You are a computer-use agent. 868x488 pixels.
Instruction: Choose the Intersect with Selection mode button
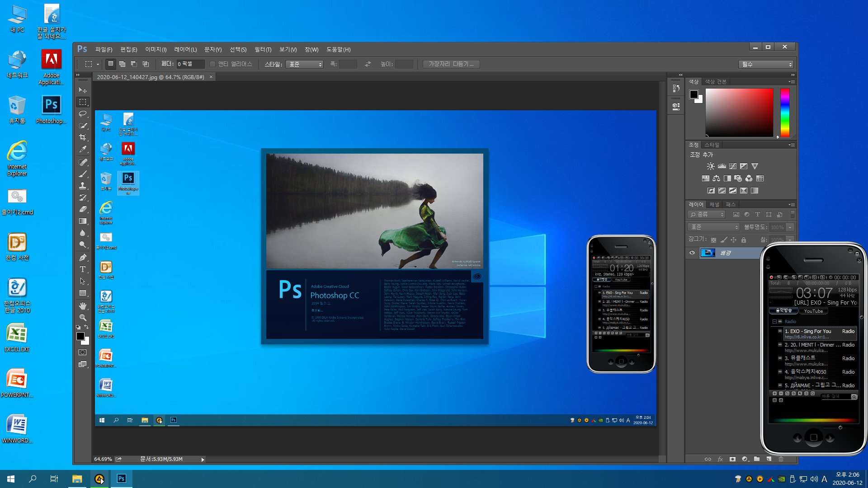coord(146,64)
